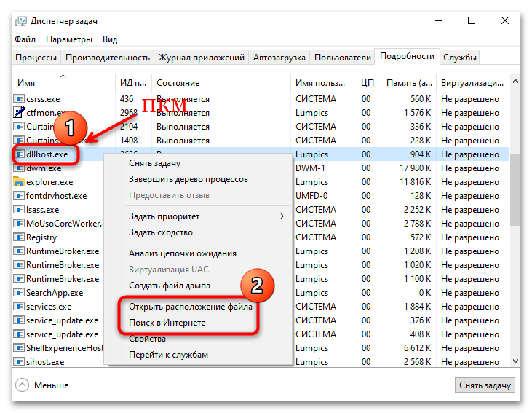The height and width of the screenshot is (413, 532).
Task: Choose Открыть расположение файла
Action: (191, 307)
